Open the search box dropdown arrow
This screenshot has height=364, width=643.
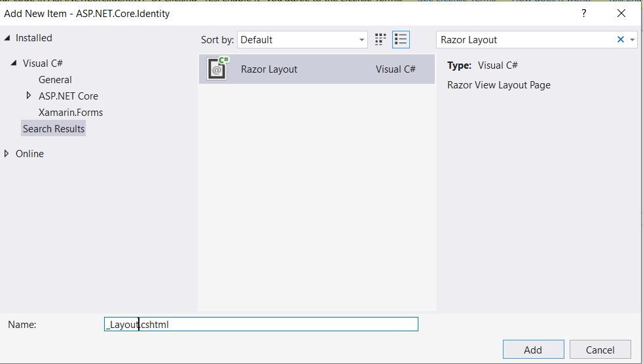click(x=633, y=40)
